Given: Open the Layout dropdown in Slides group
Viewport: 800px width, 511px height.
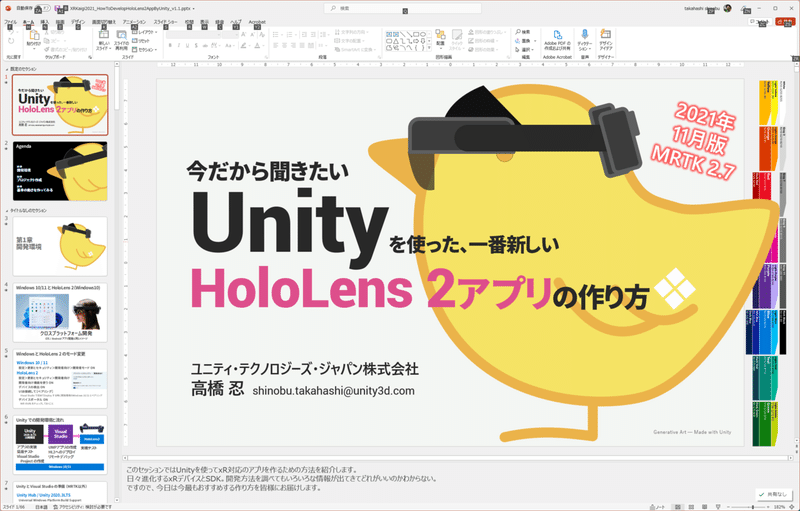Looking at the screenshot, I should pos(144,32).
